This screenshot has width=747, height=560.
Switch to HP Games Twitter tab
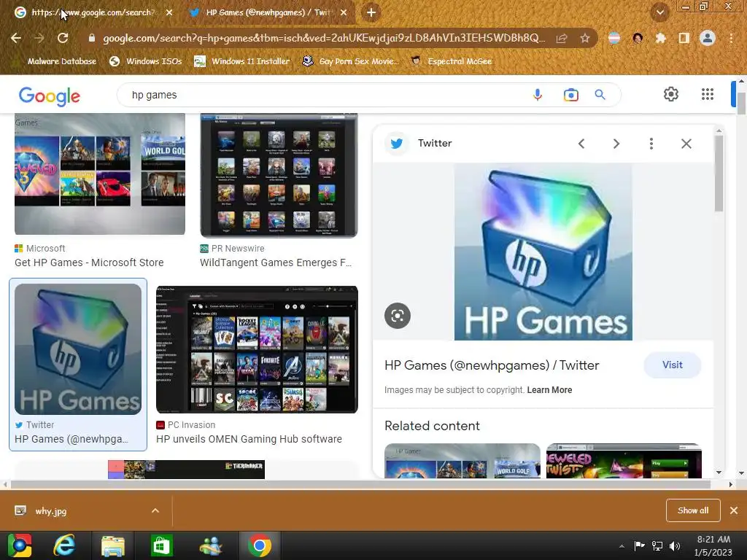coord(268,12)
